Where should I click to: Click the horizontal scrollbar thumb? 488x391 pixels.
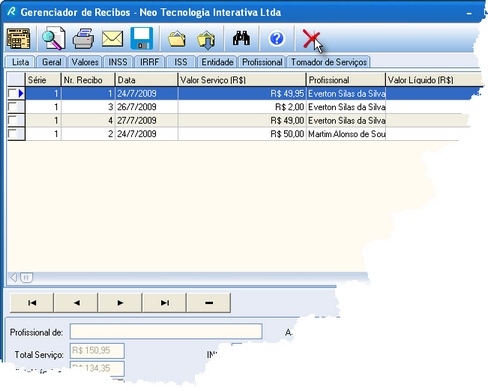click(26, 277)
